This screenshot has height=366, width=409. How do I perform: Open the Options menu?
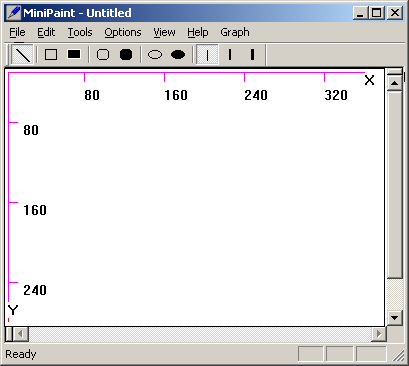[123, 32]
